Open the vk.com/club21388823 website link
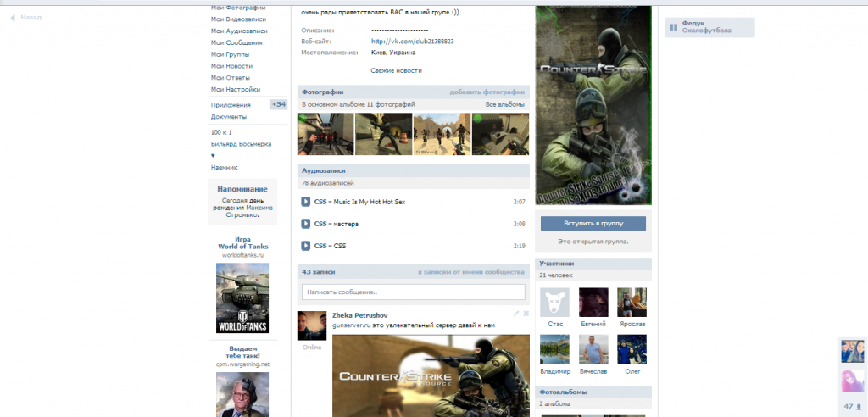The width and height of the screenshot is (868, 417). tap(412, 41)
